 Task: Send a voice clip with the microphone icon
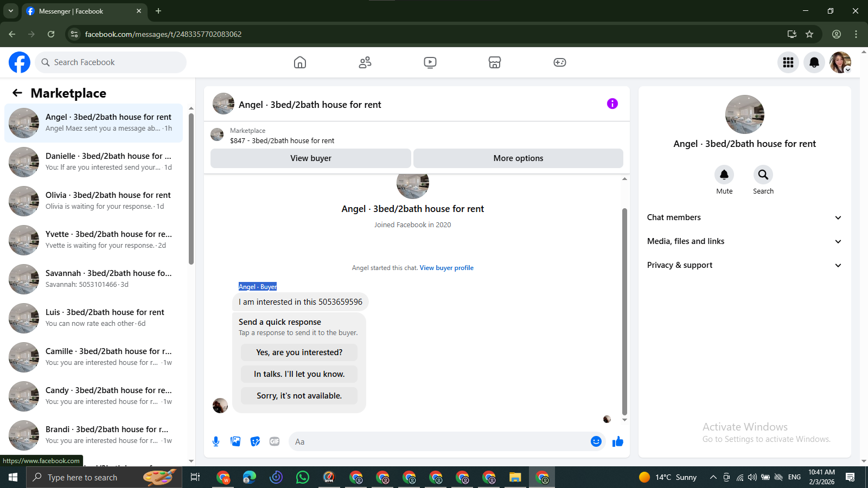tap(216, 441)
